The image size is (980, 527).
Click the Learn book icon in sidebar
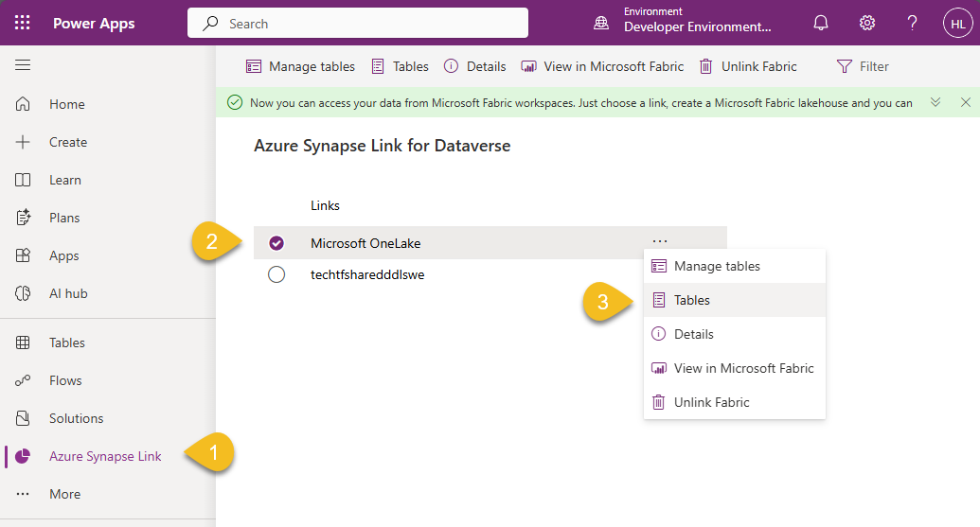point(23,180)
